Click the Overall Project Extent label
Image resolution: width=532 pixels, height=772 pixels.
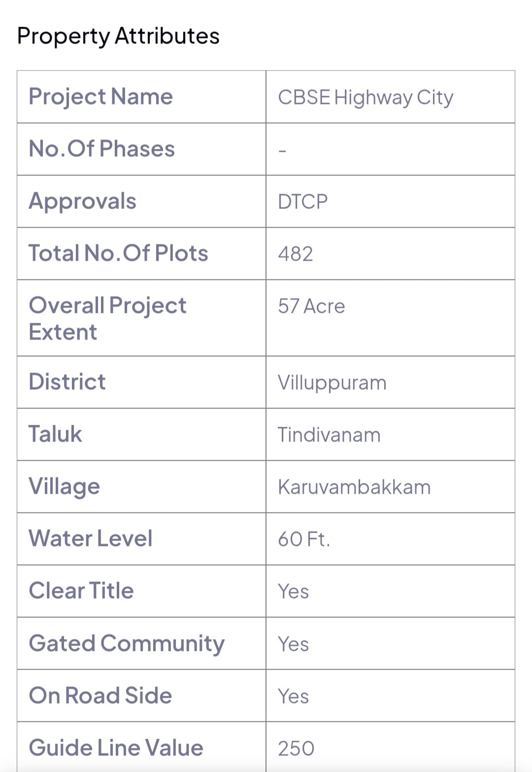pos(107,318)
